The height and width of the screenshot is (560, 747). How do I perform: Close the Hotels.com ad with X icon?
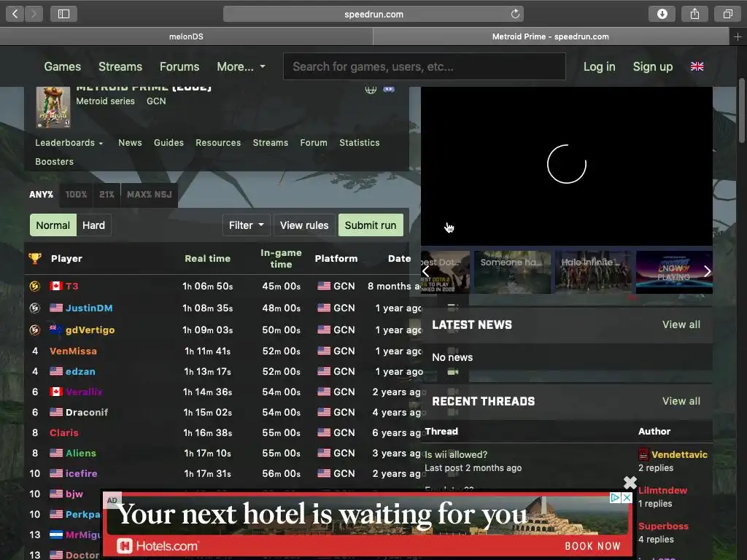tap(630, 483)
